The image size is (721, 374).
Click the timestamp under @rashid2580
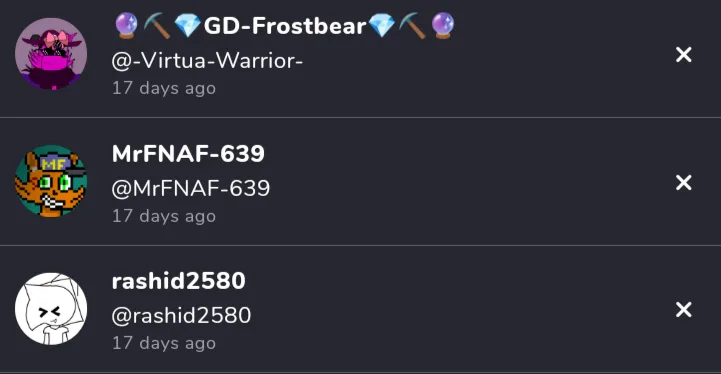pos(164,343)
